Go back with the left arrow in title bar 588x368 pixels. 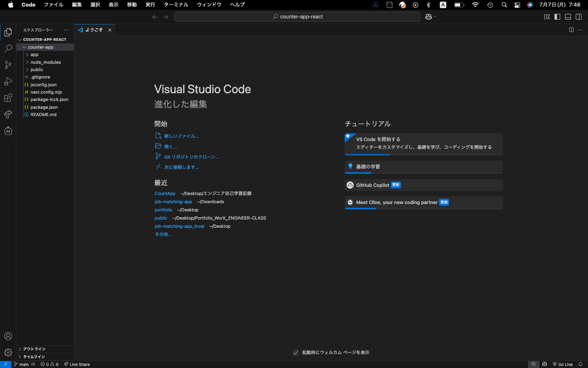155,17
